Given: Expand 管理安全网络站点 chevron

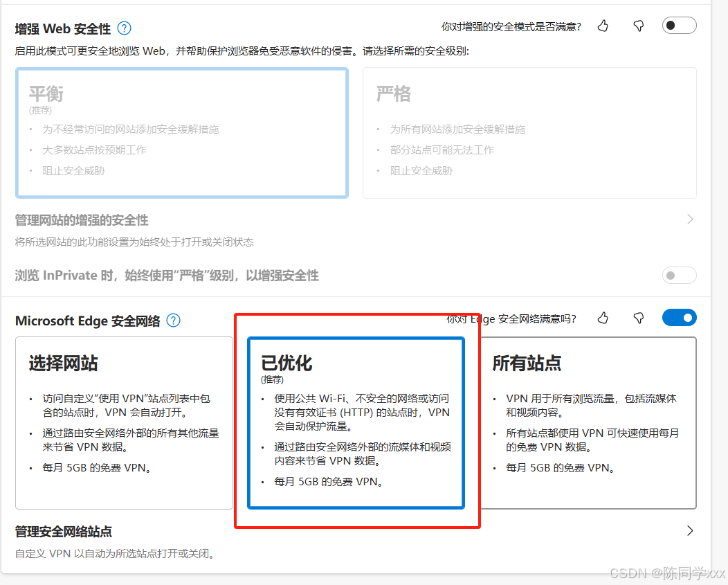Looking at the screenshot, I should pyautogui.click(x=690, y=531).
